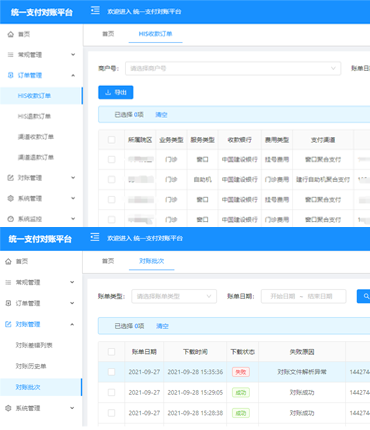
Task: Tick header select-all checkbox in HIS收款订单 table
Action: click(112, 140)
